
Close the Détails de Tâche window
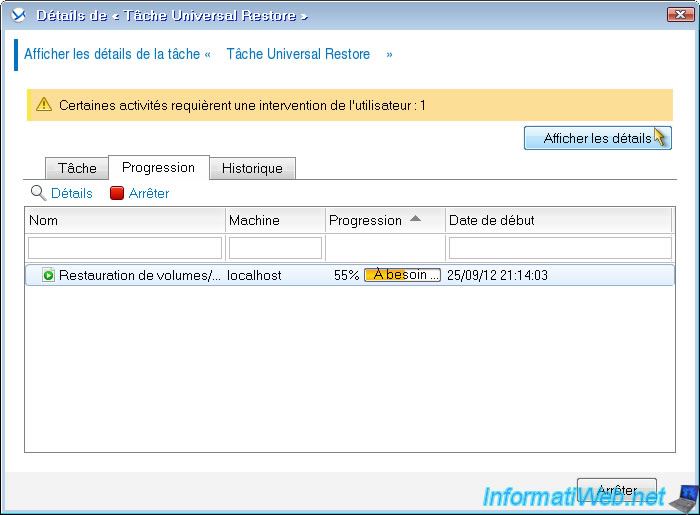tap(680, 14)
